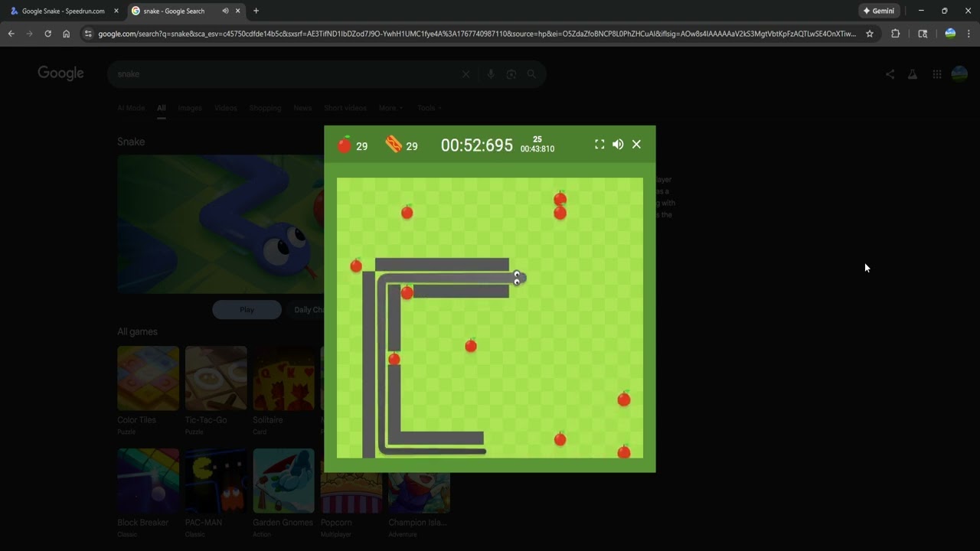Open the PAC-MAN game
This screenshot has width=980, height=551.
[216, 481]
